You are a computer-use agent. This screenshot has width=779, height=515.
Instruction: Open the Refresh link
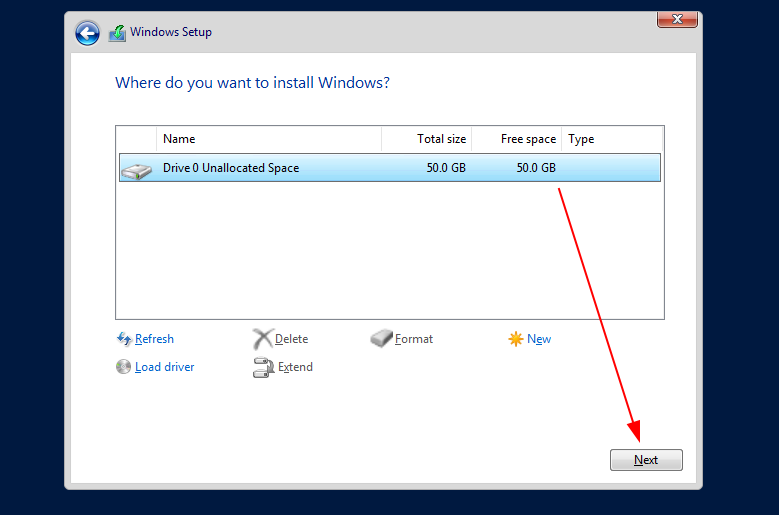click(155, 339)
